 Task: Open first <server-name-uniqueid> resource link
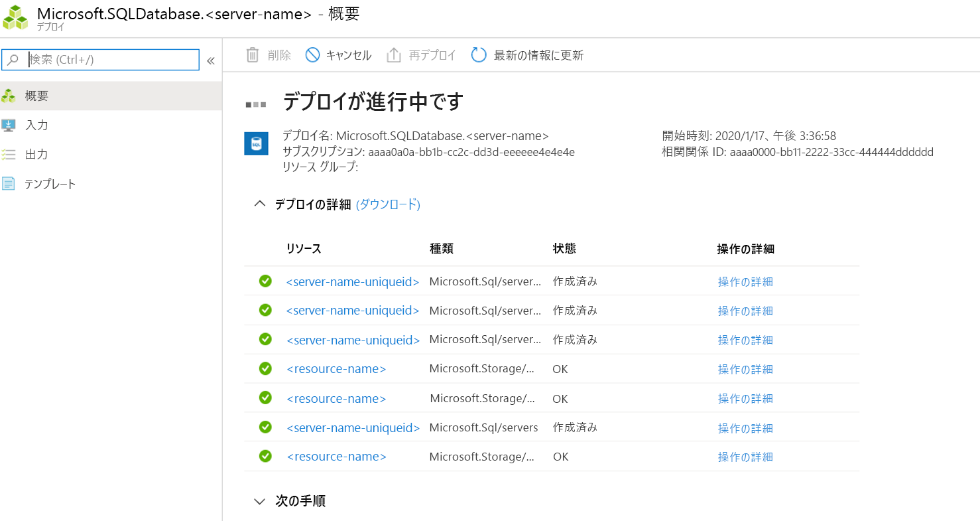pos(353,281)
